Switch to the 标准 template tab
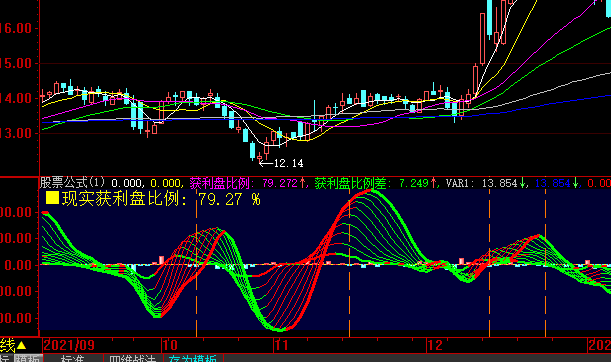Image resolution: width=611 pixels, height=362 pixels. point(72,358)
